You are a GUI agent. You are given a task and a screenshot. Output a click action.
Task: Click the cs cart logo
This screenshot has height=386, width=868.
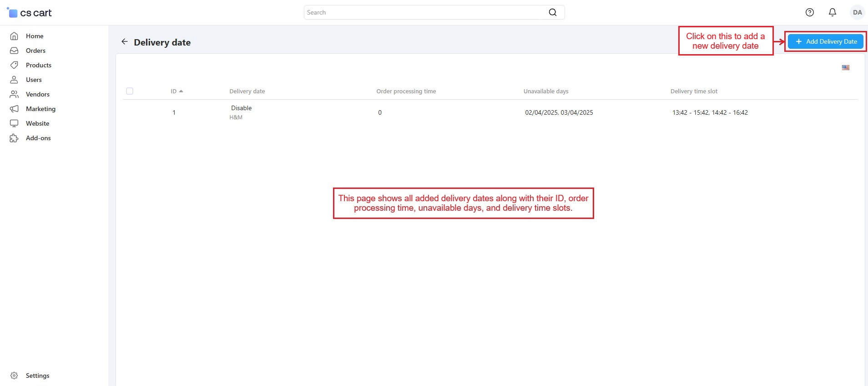pos(30,13)
